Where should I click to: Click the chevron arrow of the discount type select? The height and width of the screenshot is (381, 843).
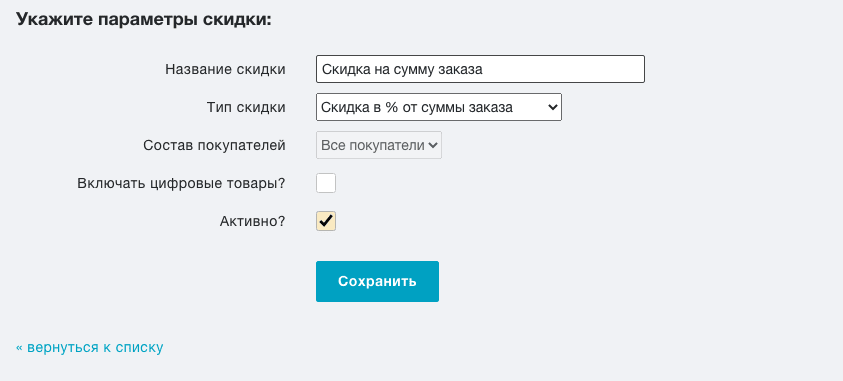pos(553,107)
